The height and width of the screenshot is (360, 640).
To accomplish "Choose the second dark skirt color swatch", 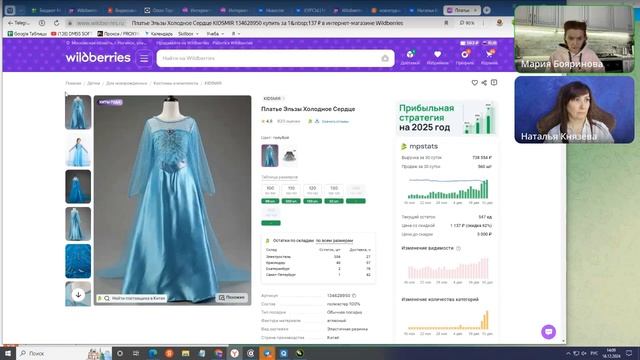I will tap(289, 156).
